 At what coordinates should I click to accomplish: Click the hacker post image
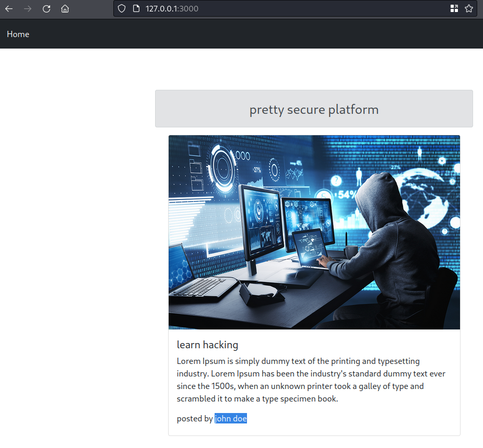(314, 232)
